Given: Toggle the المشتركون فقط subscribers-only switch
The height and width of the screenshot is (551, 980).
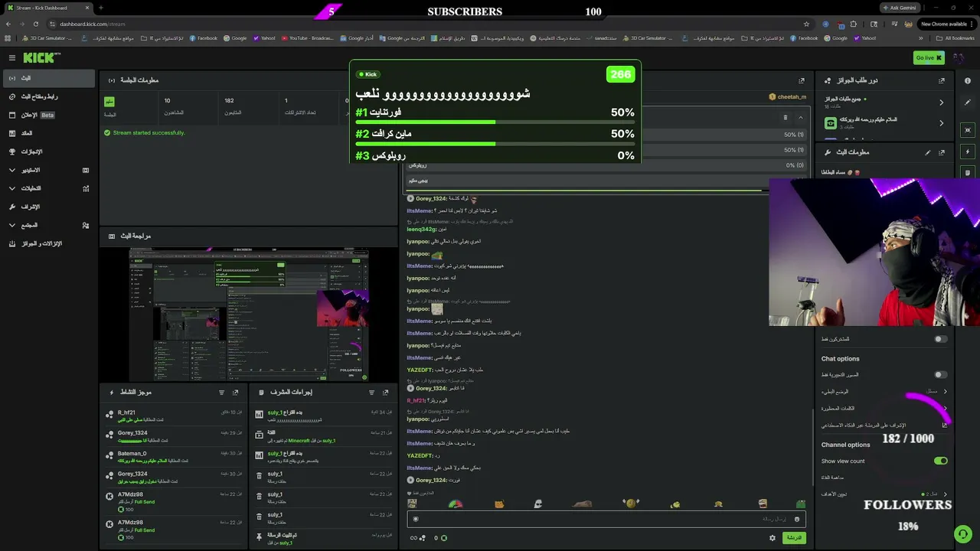Looking at the screenshot, I should point(941,339).
